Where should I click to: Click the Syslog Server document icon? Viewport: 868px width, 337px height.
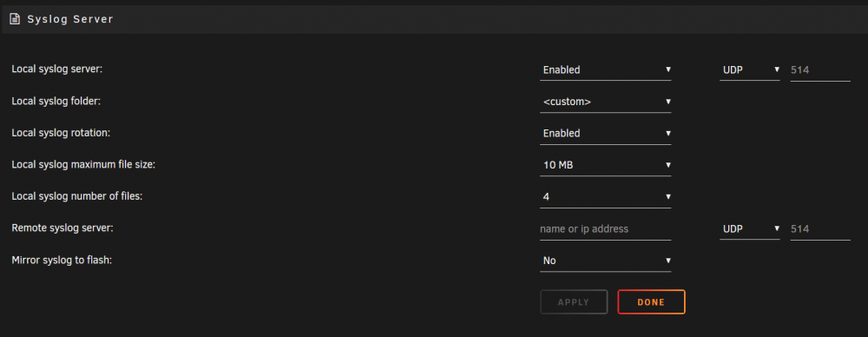point(15,19)
